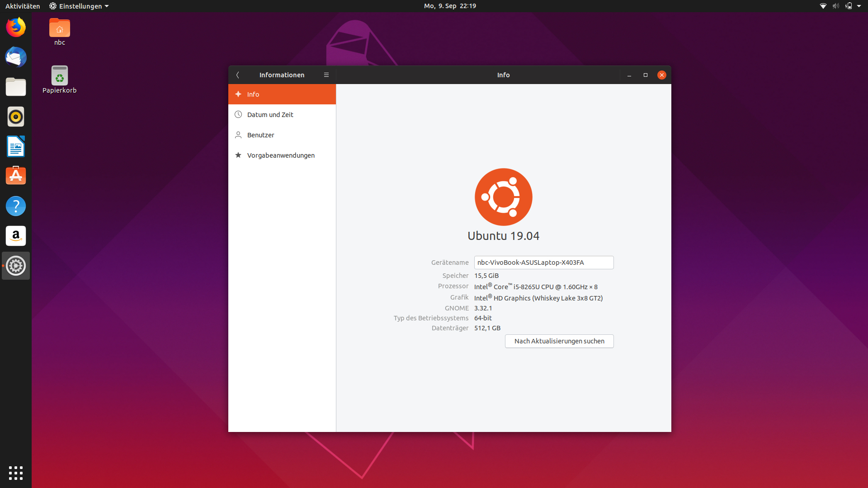Click the Informationen sidebar title
Image resolution: width=868 pixels, height=488 pixels.
coord(282,75)
